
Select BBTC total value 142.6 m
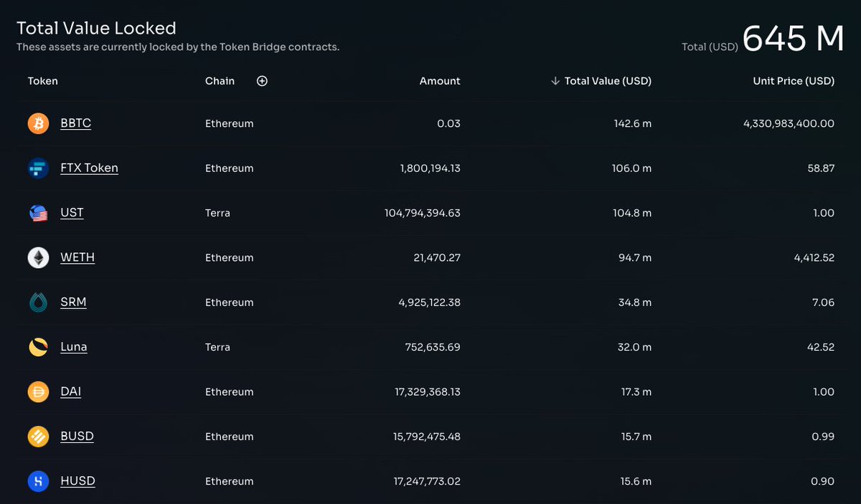(x=633, y=123)
